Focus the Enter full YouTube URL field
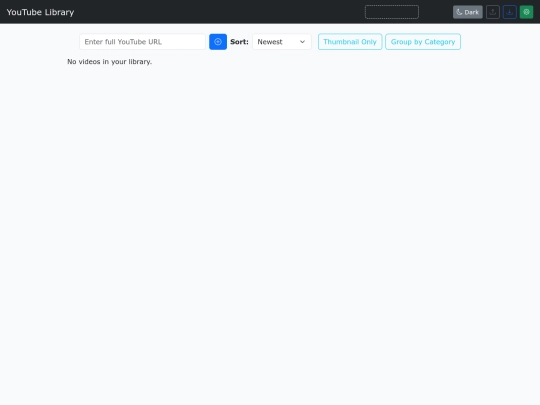540x405 pixels. [142, 42]
